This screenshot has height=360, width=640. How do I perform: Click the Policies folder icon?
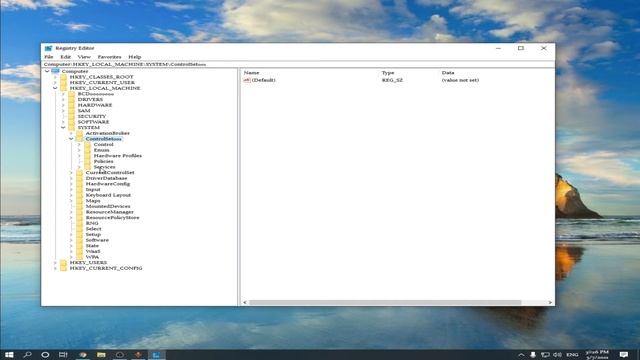pyautogui.click(x=88, y=161)
